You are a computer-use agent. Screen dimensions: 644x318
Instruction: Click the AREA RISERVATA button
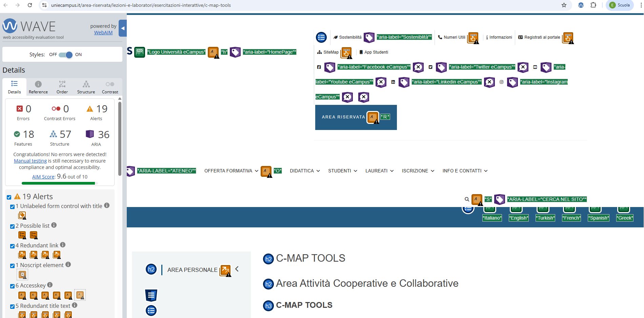click(x=356, y=117)
